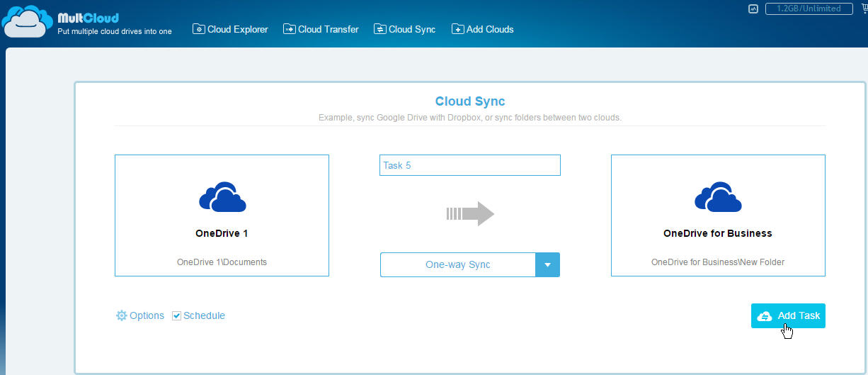Click the Options gear icon
This screenshot has height=375, width=868.
pos(121,315)
